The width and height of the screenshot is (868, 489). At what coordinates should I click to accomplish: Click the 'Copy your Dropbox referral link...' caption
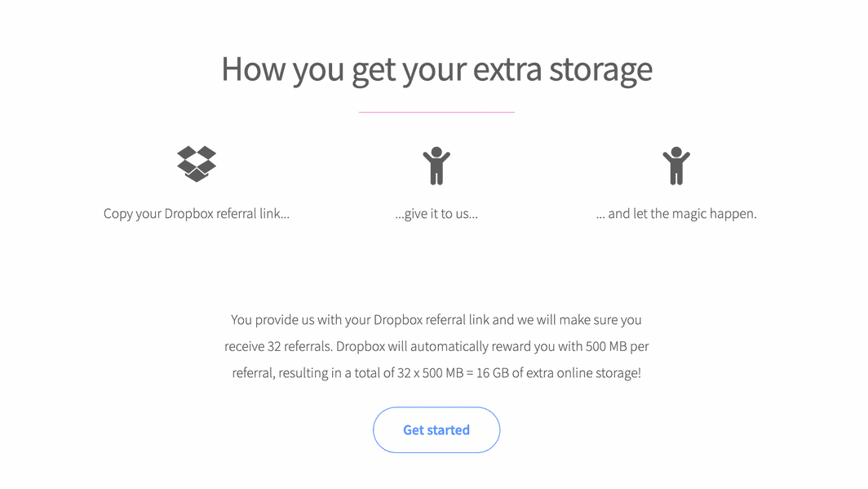click(x=196, y=213)
